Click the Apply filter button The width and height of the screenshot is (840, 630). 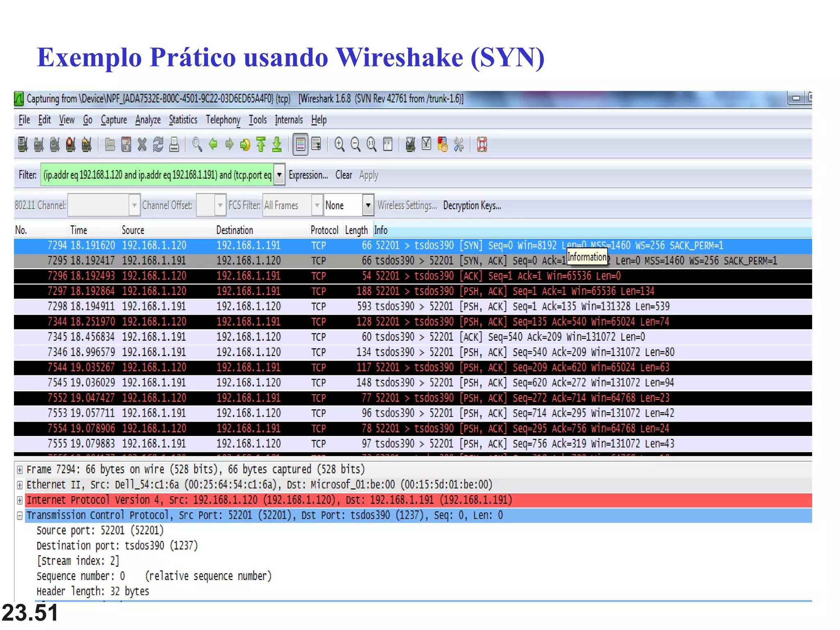tap(369, 176)
